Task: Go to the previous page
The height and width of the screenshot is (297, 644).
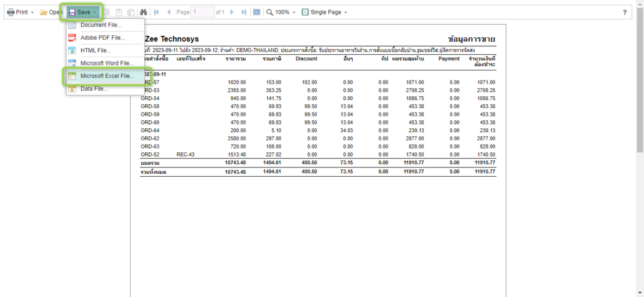Action: coord(169,13)
